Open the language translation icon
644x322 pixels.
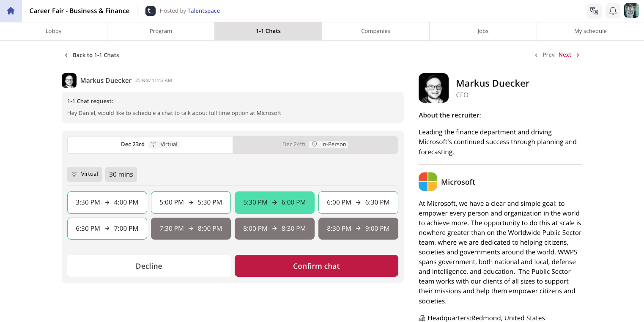594,11
